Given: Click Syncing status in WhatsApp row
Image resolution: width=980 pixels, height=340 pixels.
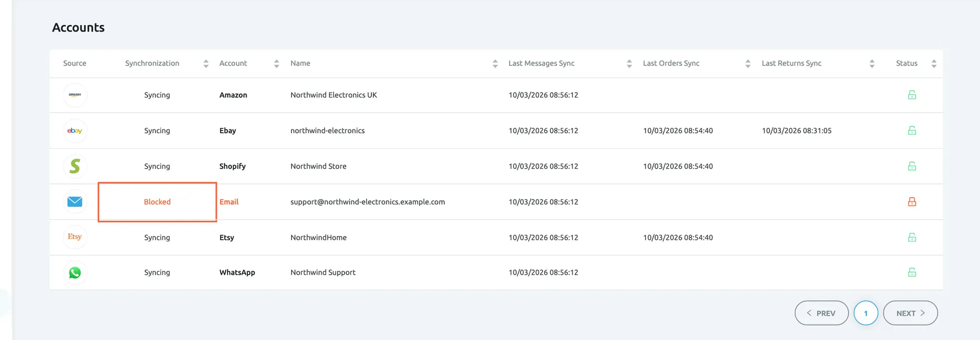Looking at the screenshot, I should 157,272.
